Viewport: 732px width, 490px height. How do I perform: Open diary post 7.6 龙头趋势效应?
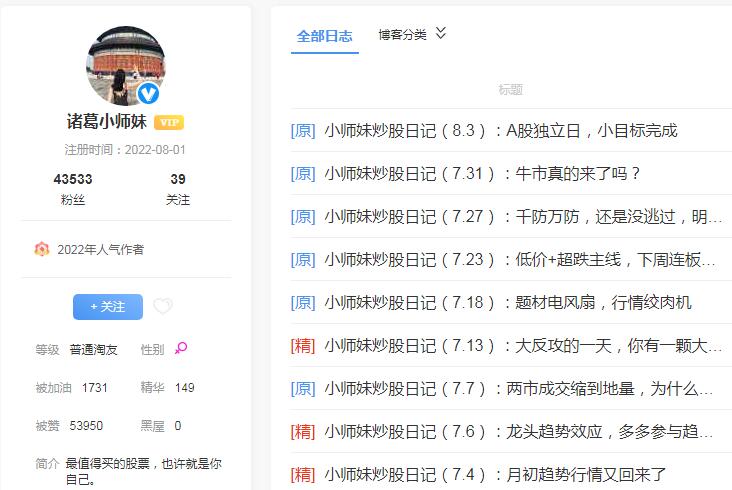point(519,431)
